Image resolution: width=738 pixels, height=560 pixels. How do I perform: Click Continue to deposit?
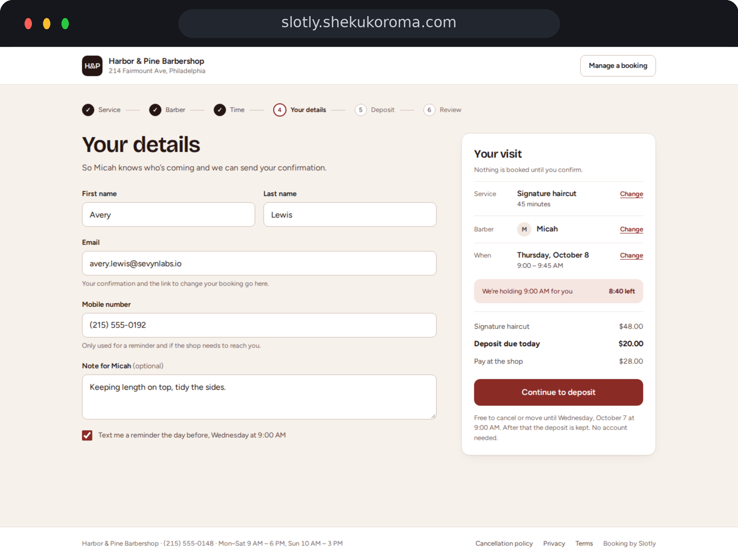pos(558,392)
